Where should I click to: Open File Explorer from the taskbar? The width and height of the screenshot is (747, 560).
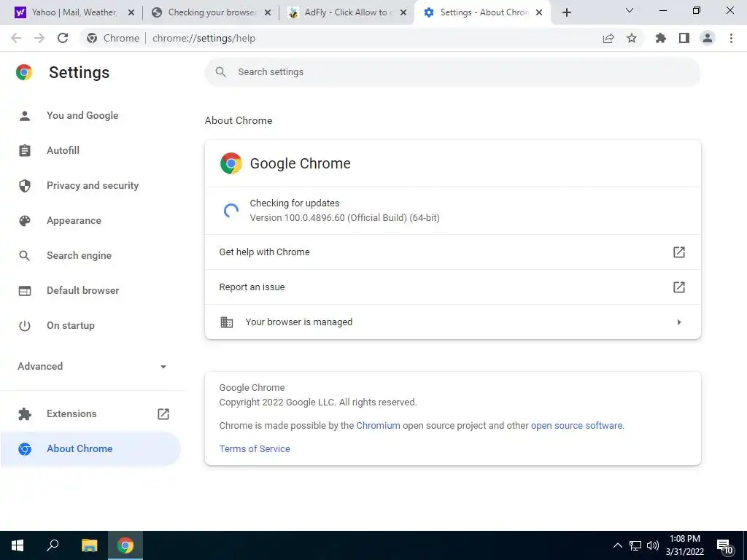(89, 545)
